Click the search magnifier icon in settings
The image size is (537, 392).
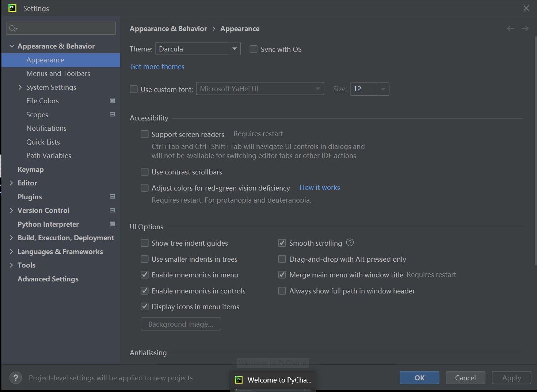tap(13, 28)
